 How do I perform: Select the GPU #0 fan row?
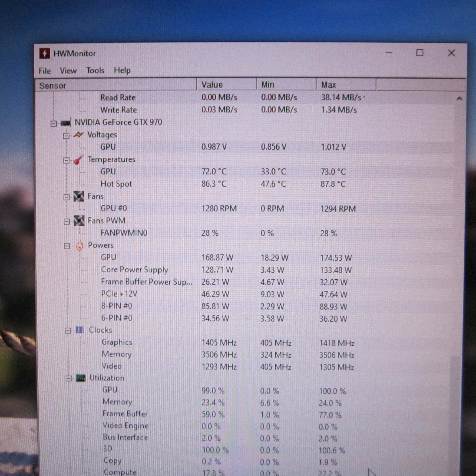point(245,208)
